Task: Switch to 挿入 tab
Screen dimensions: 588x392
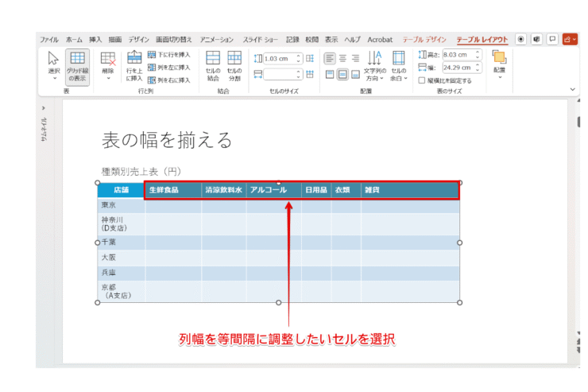Action: coord(95,40)
